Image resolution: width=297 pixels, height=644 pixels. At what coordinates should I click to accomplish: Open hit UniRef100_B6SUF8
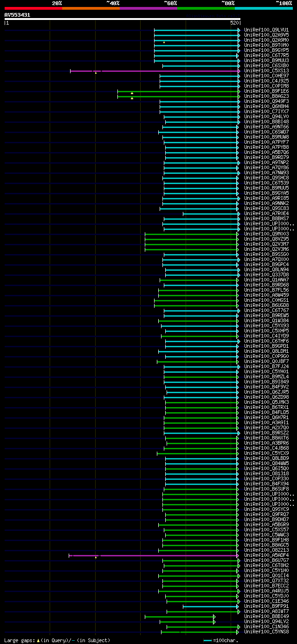click(x=266, y=489)
